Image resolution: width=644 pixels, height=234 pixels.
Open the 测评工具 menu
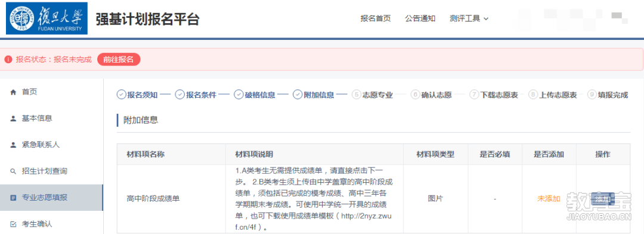tap(469, 18)
